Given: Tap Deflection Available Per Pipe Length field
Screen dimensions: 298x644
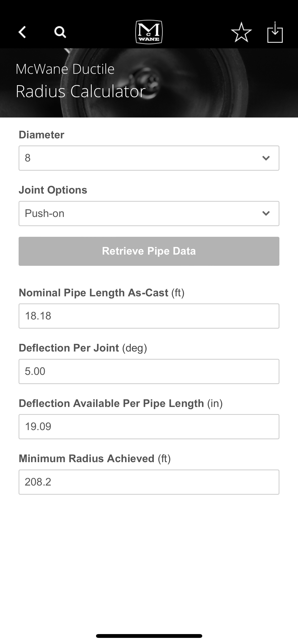Looking at the screenshot, I should pos(149,427).
